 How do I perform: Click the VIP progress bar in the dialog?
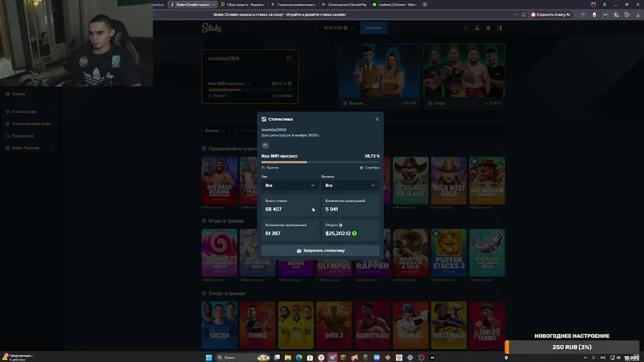320,162
